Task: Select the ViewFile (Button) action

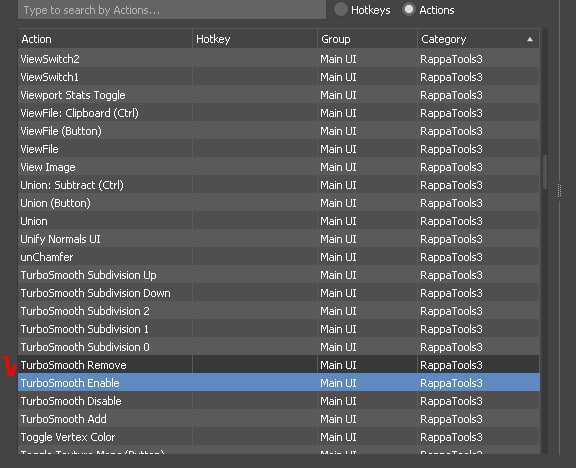Action: tap(279, 131)
